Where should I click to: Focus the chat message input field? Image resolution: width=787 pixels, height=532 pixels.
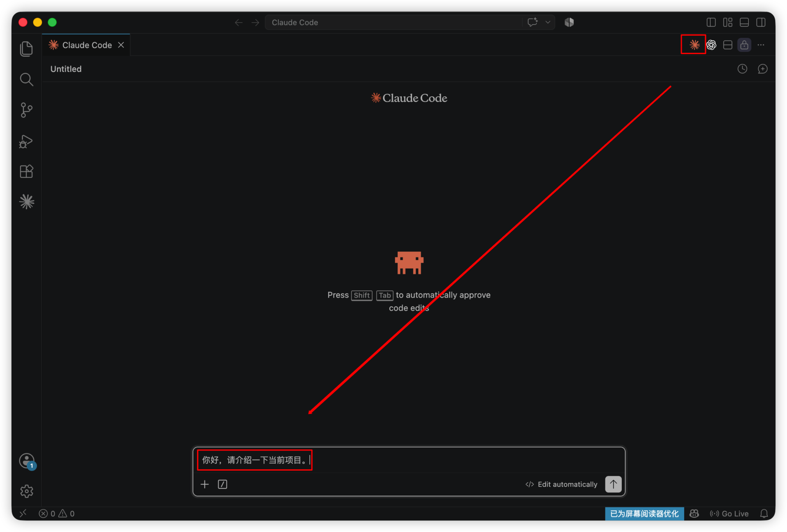pyautogui.click(x=409, y=460)
